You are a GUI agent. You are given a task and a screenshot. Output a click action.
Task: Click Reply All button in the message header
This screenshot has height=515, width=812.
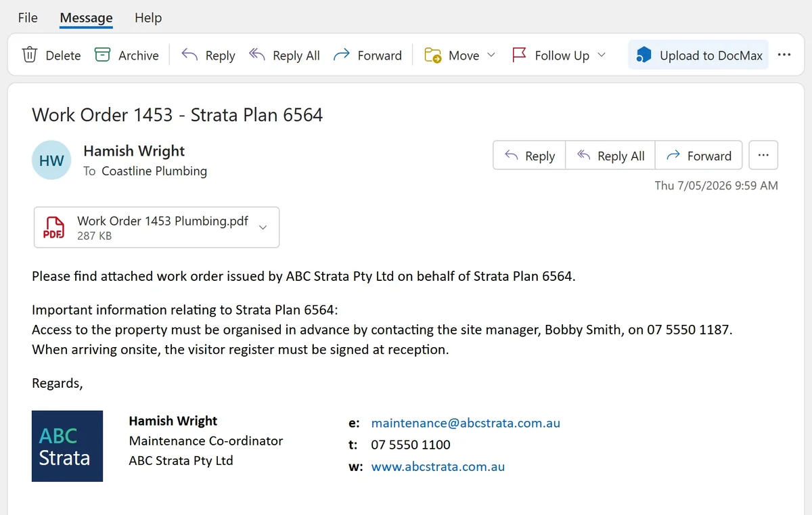610,156
